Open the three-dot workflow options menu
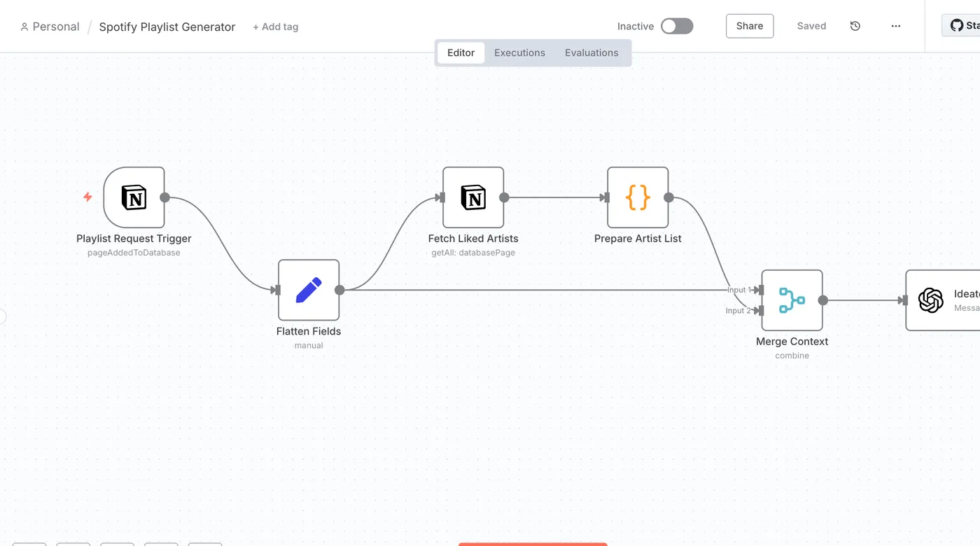This screenshot has width=980, height=546. coord(895,26)
